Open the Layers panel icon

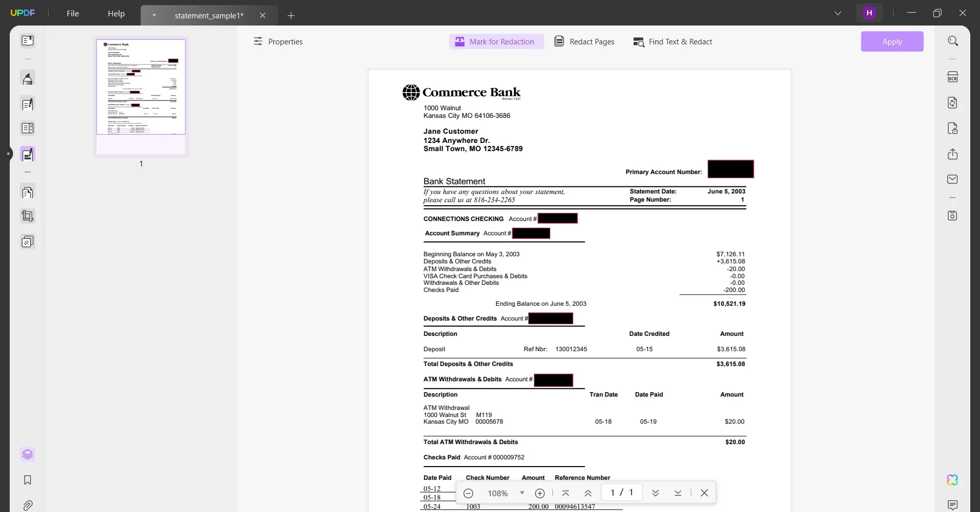[28, 454]
